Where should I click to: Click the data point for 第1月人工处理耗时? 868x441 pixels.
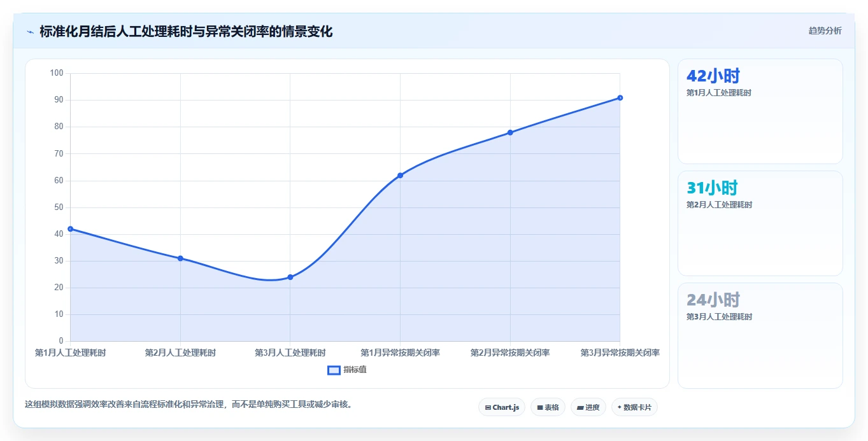click(70, 229)
